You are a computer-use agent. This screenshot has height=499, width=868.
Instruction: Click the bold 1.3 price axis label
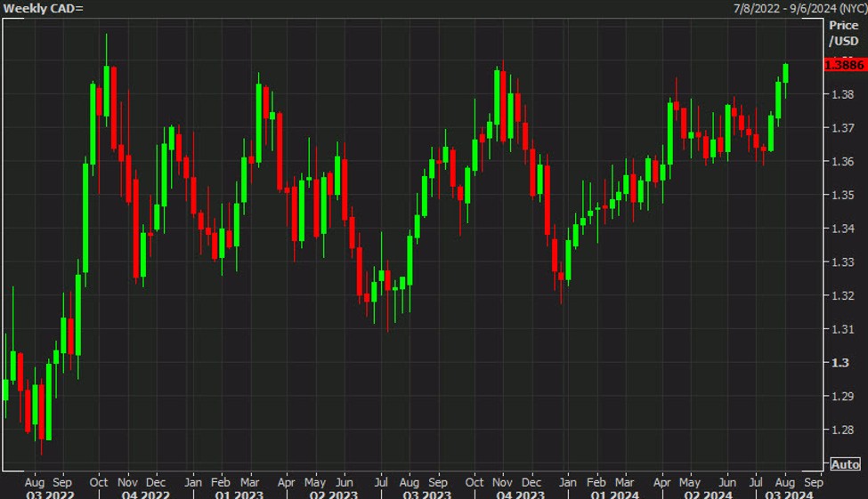pos(839,362)
